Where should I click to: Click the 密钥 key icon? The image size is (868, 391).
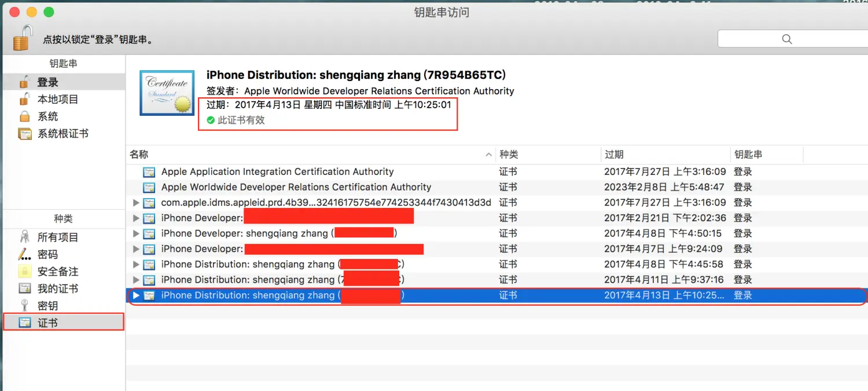[x=24, y=305]
